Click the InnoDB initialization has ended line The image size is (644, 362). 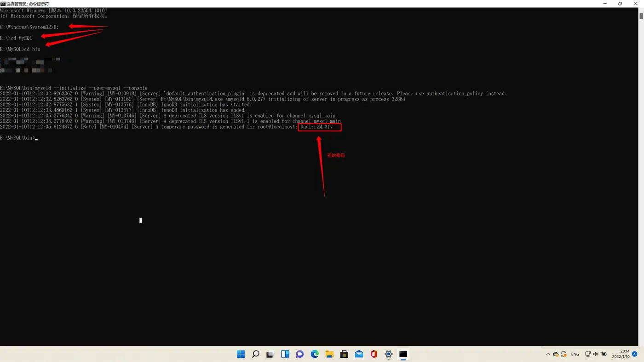123,110
